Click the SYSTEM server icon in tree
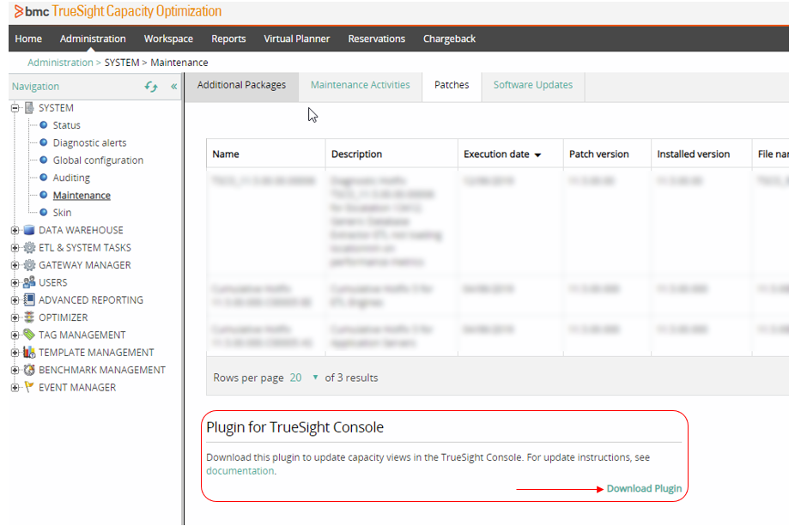This screenshot has height=532, width=807. (x=29, y=107)
